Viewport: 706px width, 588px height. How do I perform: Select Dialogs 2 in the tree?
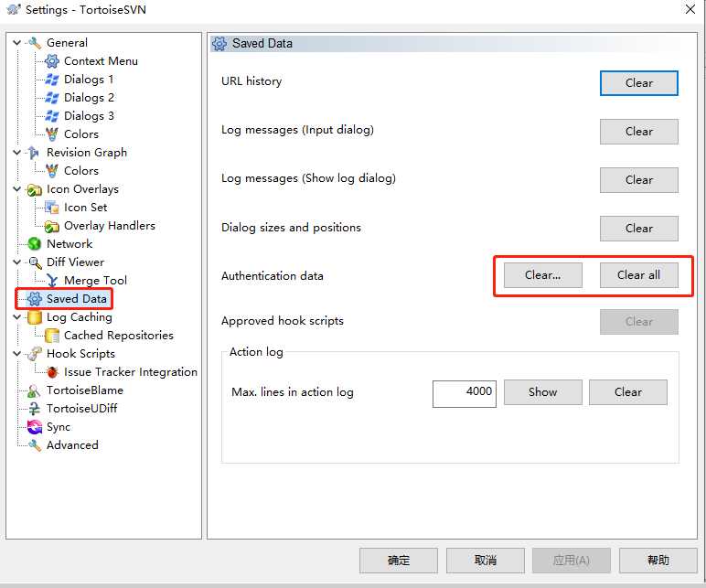coord(89,98)
